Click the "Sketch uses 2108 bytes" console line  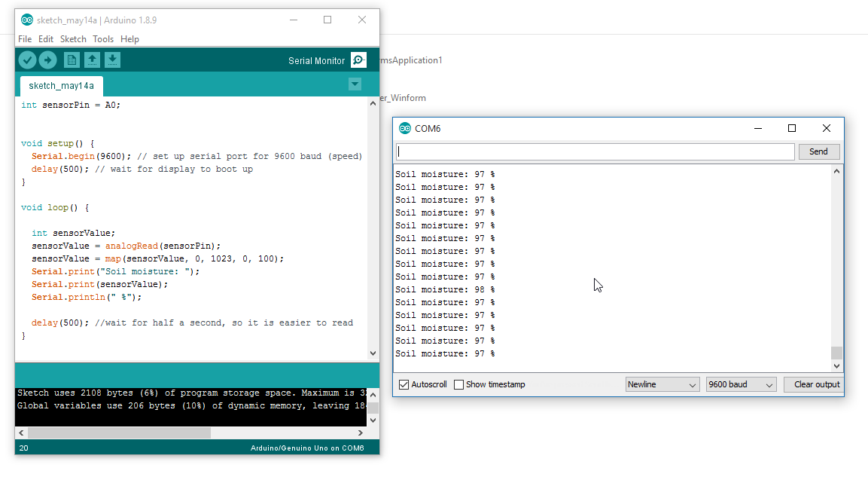click(191, 393)
